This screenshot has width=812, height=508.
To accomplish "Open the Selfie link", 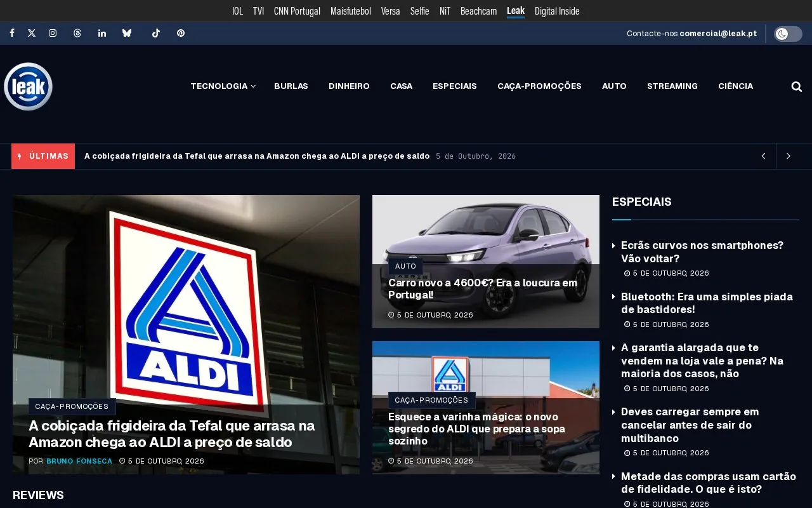I will click(x=420, y=11).
